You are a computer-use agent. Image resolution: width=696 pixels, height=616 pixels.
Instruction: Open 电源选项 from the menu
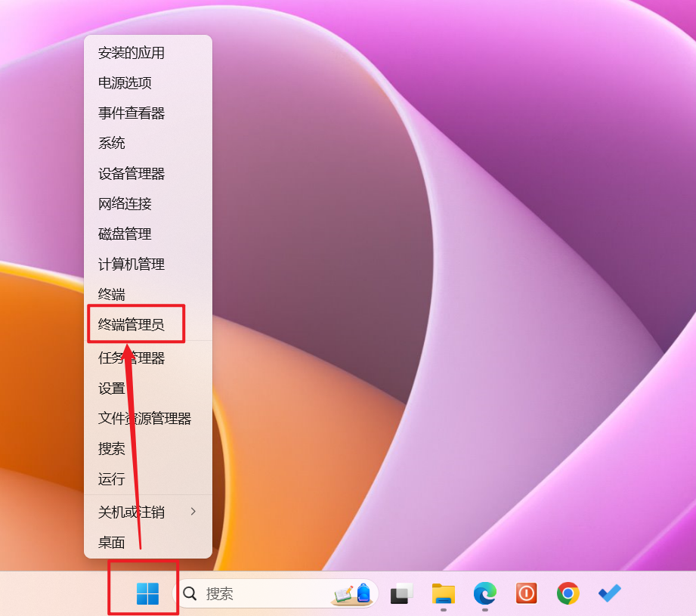tap(148, 83)
